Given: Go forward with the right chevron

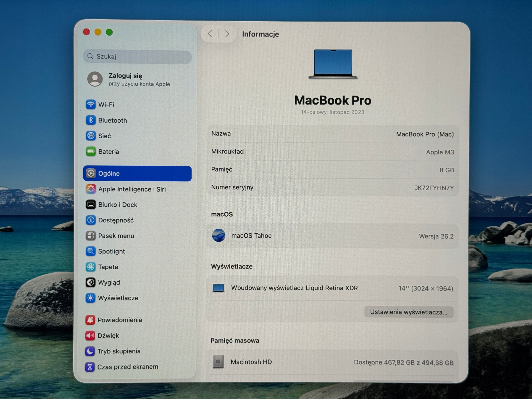Looking at the screenshot, I should coord(227,34).
